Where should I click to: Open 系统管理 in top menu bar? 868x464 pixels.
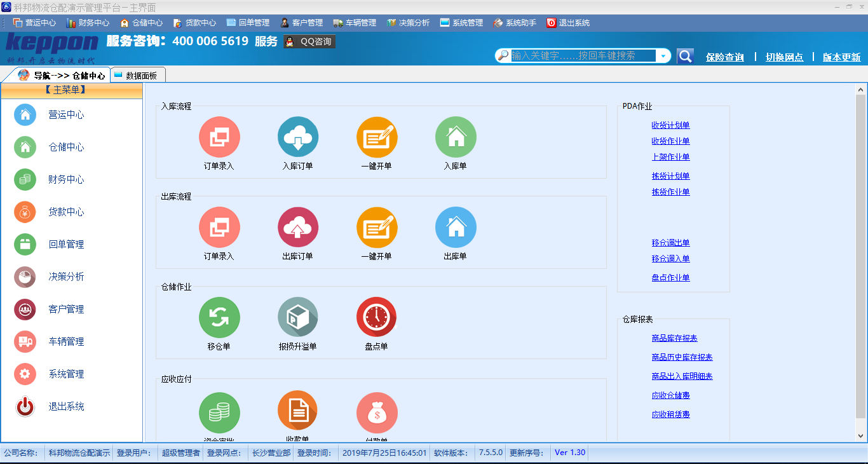click(x=461, y=23)
